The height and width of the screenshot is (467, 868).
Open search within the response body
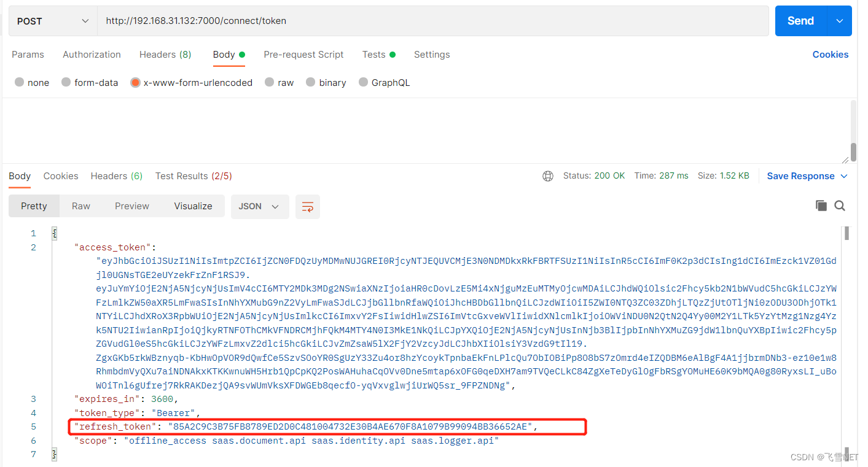click(x=839, y=206)
